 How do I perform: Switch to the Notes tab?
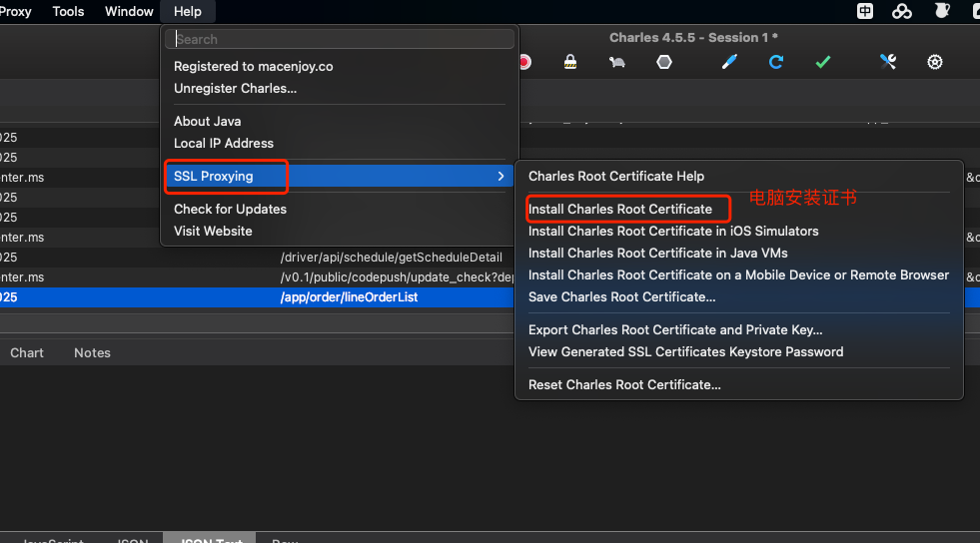(x=92, y=352)
